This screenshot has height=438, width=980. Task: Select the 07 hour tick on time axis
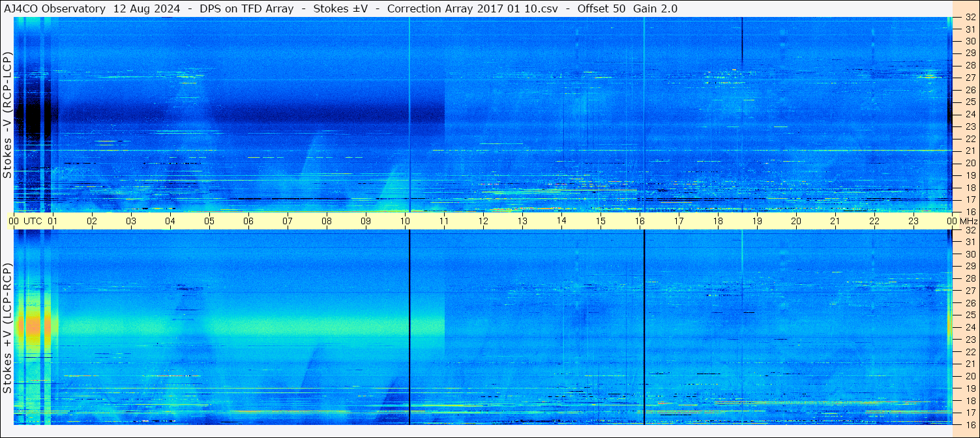pos(288,222)
